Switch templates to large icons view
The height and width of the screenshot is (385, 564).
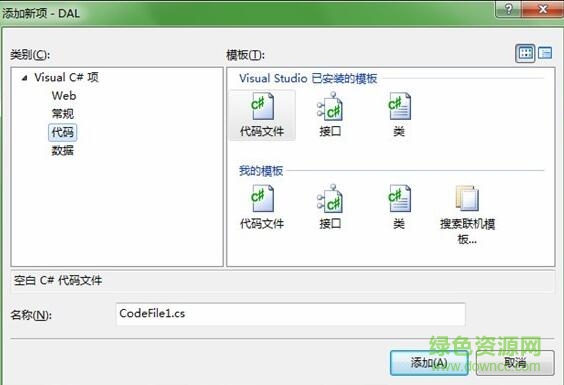[525, 54]
